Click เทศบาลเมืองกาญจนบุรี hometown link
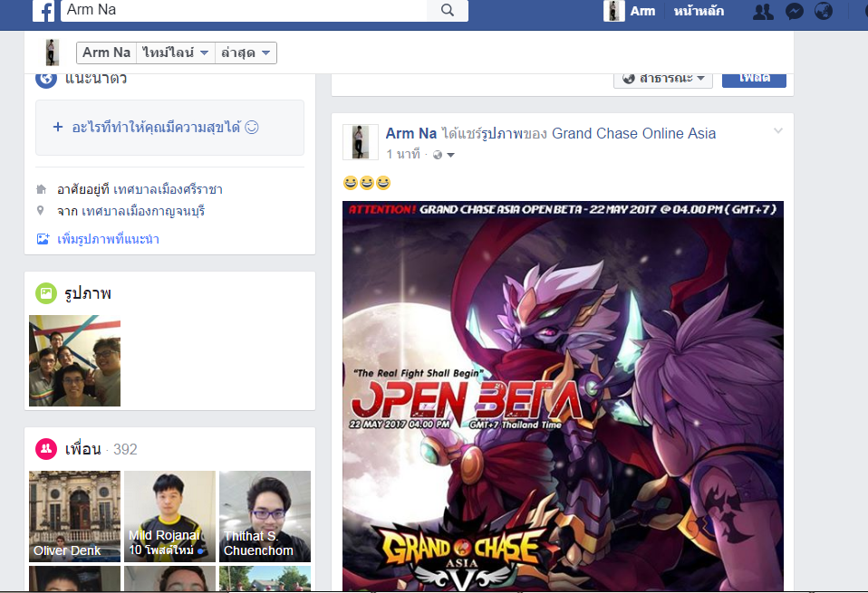Viewport: 868px width, 593px height. coord(143,211)
